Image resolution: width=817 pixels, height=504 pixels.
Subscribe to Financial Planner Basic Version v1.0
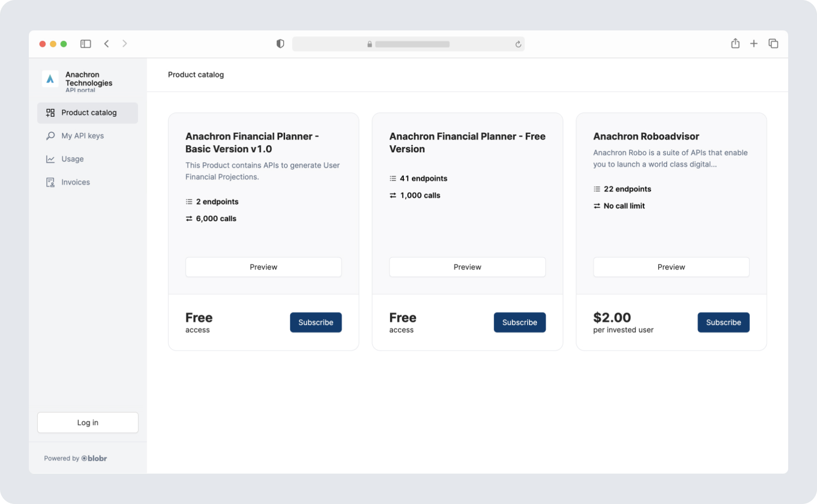[x=316, y=322]
